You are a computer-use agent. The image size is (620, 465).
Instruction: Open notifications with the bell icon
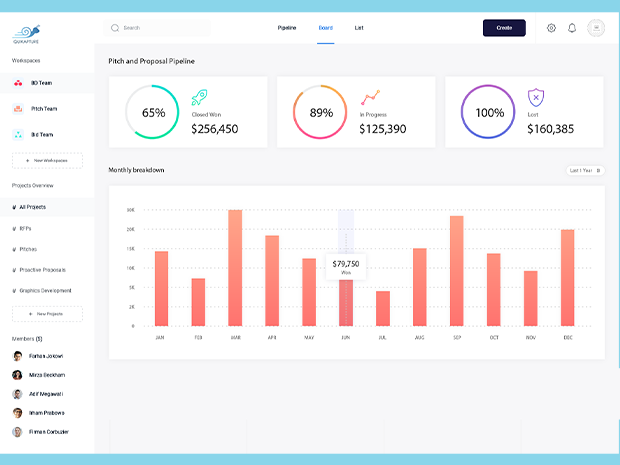572,28
